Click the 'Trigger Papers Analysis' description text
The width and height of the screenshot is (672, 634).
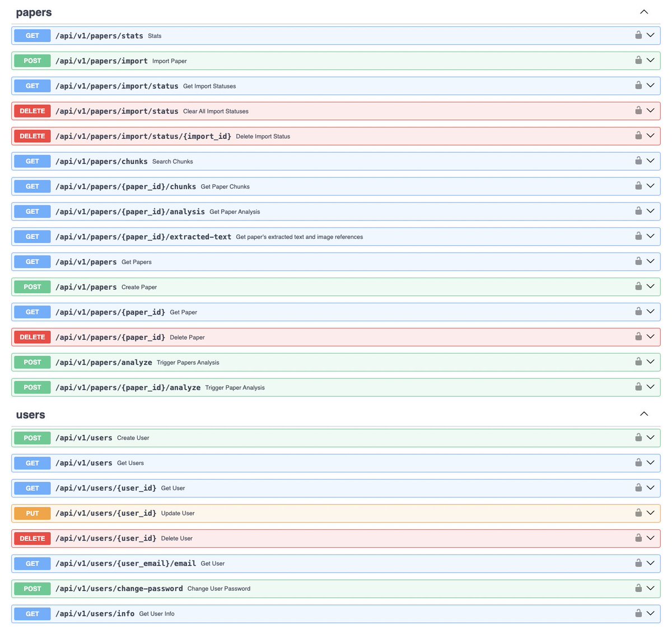[x=188, y=363]
